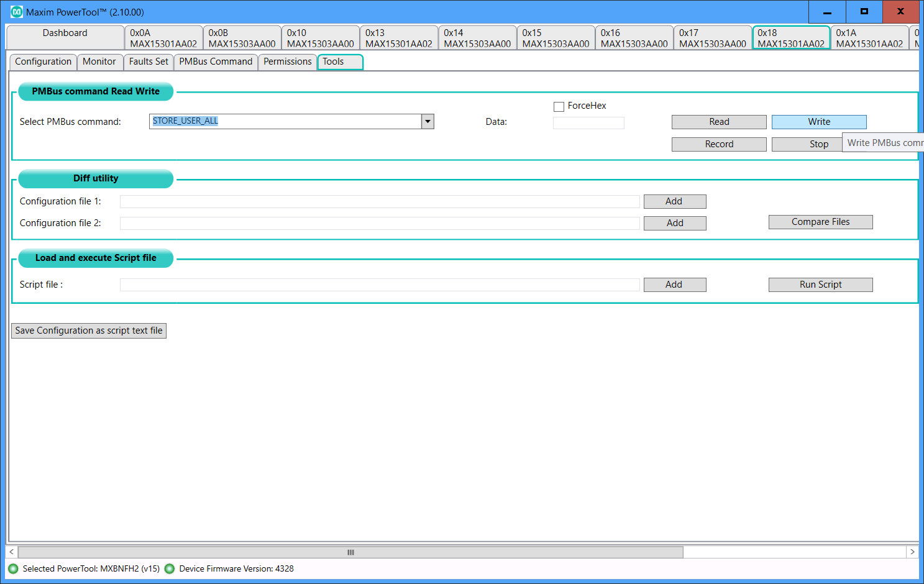Screen dimensions: 924x584
Task: Click the Device Firmware Version green indicator
Action: coord(169,568)
